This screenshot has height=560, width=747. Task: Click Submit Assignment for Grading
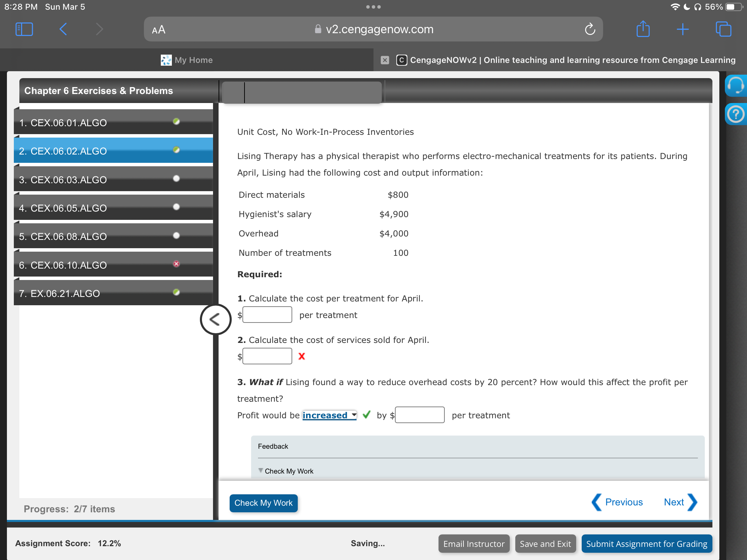pyautogui.click(x=646, y=544)
